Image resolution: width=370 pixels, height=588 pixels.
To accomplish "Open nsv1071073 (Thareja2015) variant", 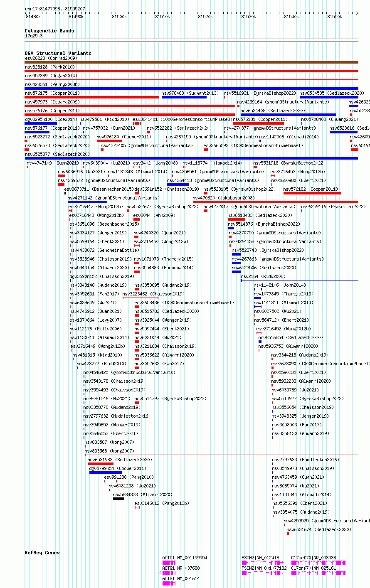I will 164,259.
